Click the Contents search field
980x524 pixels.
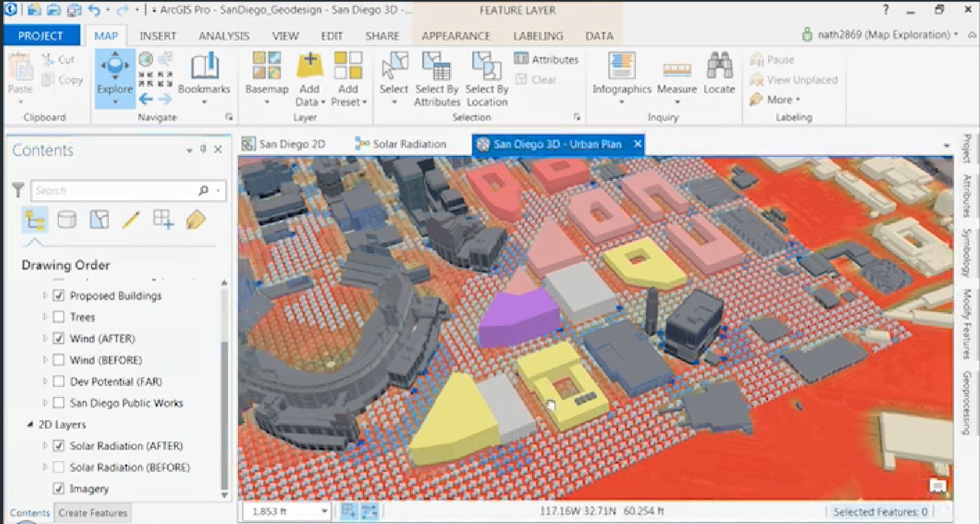point(114,191)
